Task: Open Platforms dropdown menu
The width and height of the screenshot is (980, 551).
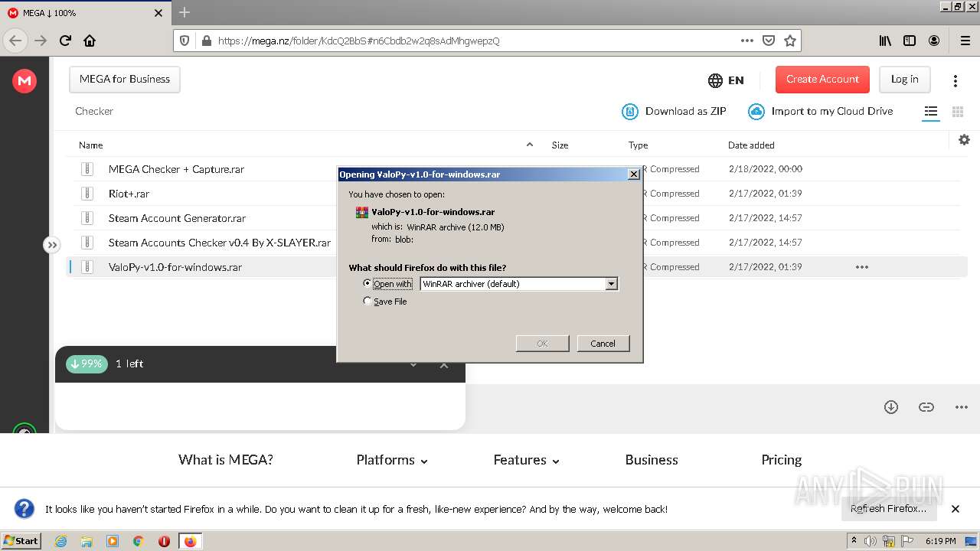Action: 392,460
